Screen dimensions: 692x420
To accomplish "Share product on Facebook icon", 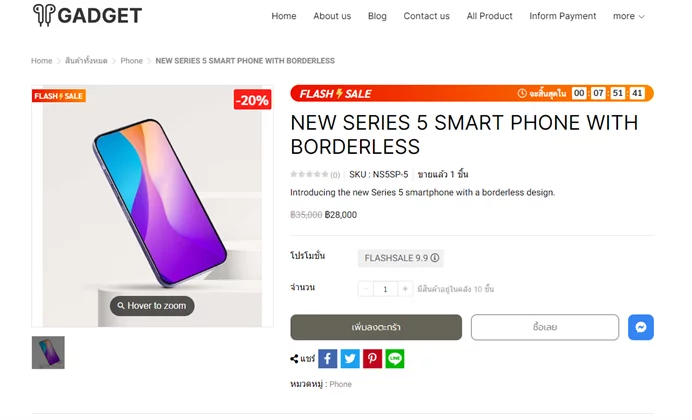I will click(327, 359).
